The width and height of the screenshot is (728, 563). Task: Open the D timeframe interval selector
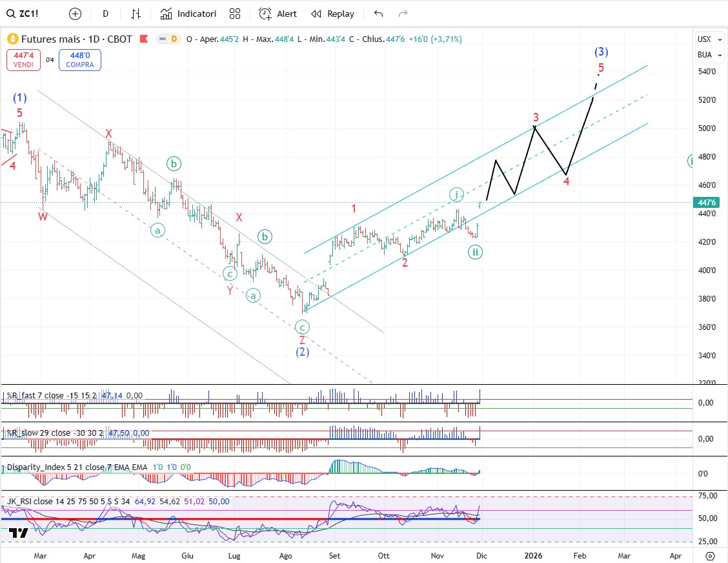105,14
